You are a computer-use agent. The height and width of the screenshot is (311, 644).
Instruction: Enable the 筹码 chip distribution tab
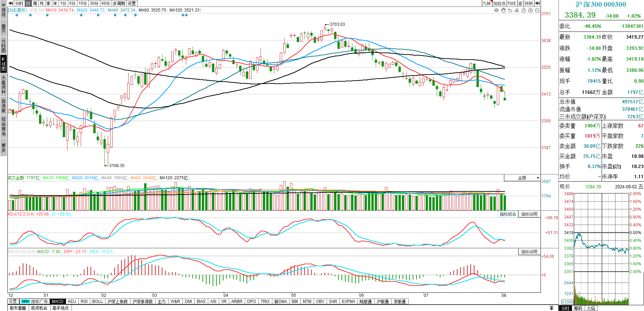[578, 308]
